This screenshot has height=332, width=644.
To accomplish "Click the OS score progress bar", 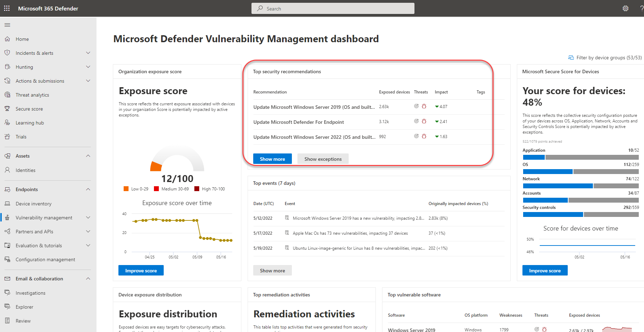I will tap(581, 172).
